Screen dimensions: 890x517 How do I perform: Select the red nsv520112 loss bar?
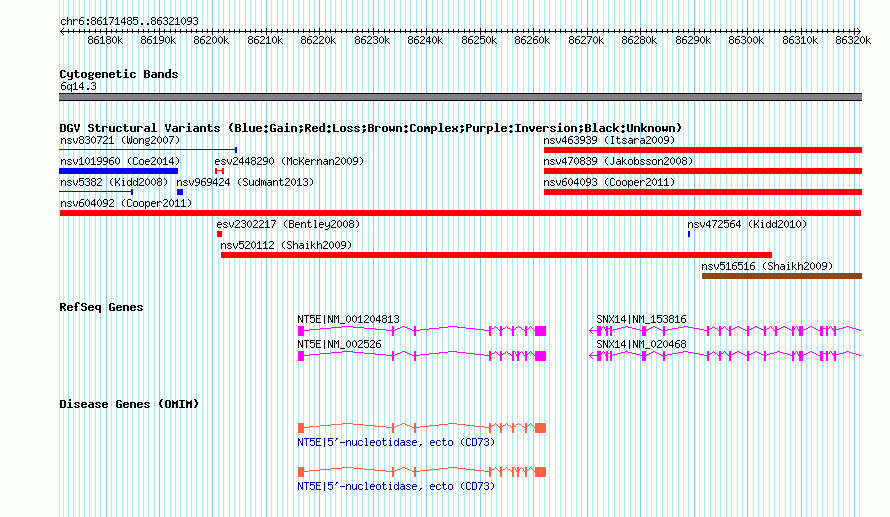point(497,255)
